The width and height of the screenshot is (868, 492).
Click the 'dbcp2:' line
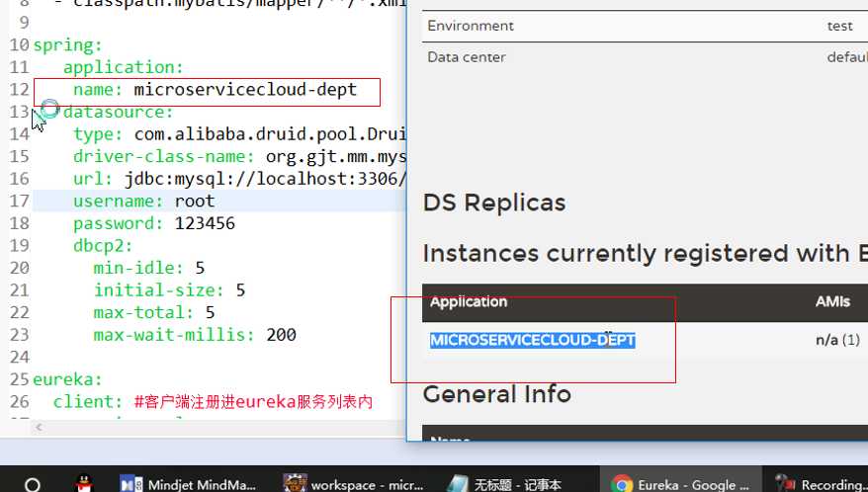(x=103, y=245)
